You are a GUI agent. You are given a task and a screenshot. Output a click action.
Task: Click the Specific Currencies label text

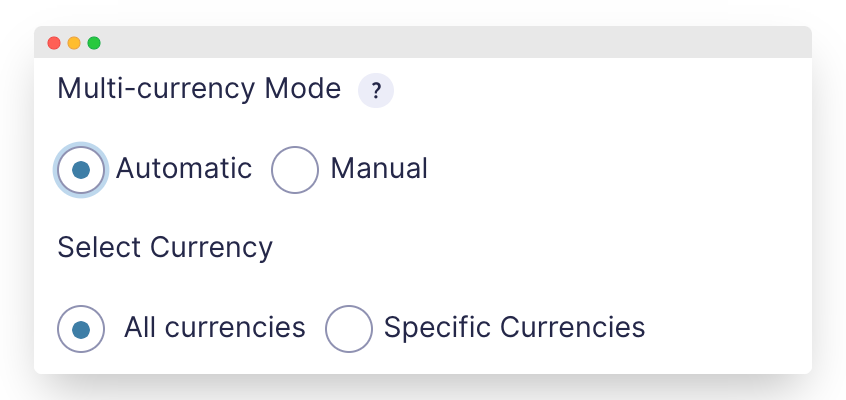pos(514,328)
